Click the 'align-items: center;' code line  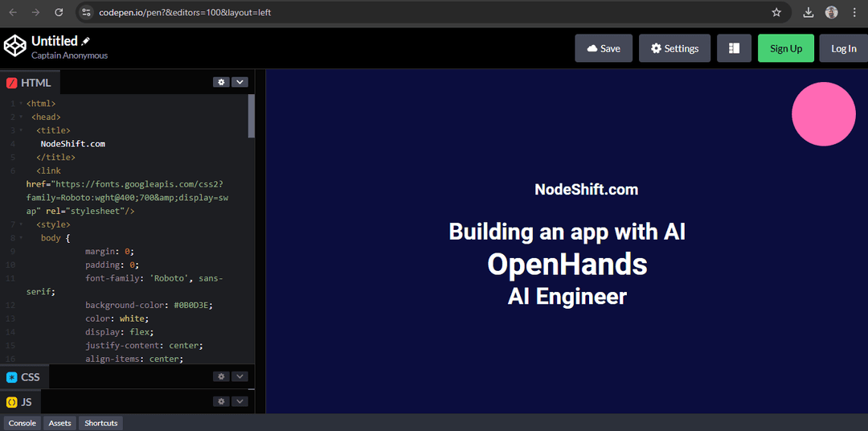pos(134,359)
